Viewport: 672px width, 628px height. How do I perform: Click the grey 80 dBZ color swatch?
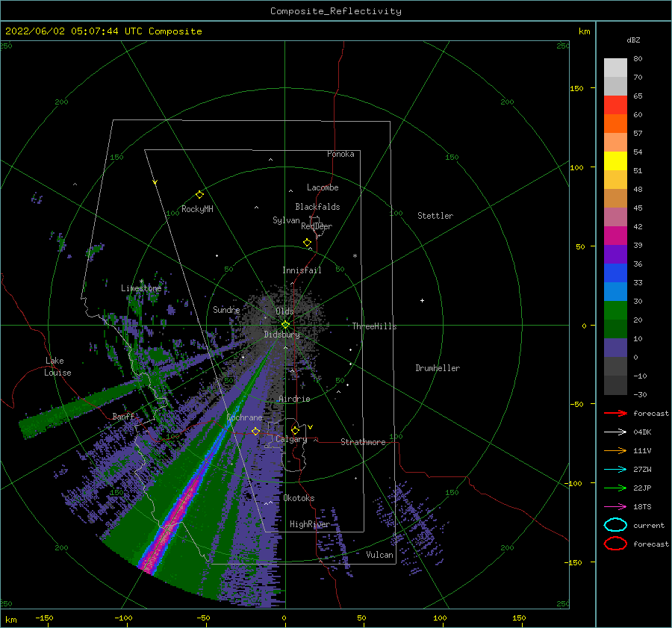coord(615,67)
